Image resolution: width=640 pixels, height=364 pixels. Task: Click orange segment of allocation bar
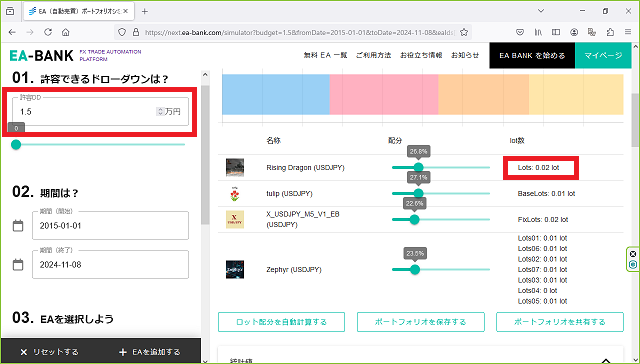(x=484, y=94)
